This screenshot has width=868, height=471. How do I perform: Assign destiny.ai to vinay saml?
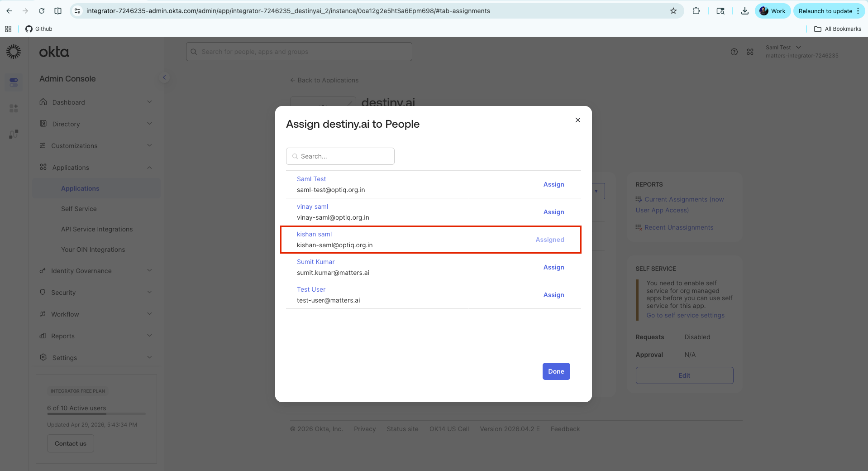click(553, 212)
